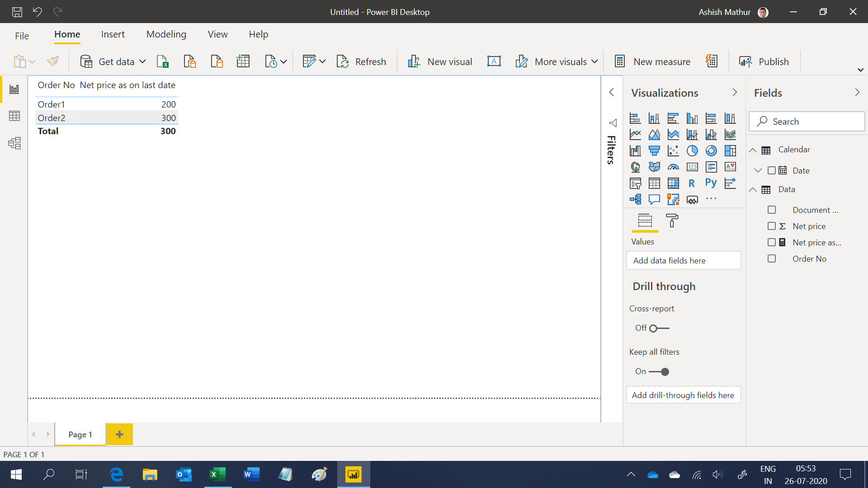This screenshot has width=868, height=488.
Task: Pick the Python visual icon
Action: point(711,183)
